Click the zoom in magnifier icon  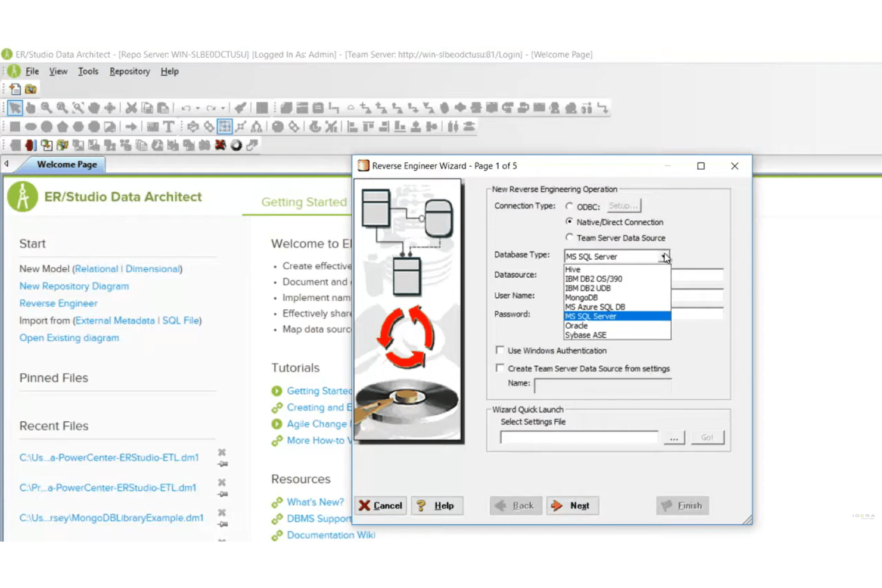46,108
